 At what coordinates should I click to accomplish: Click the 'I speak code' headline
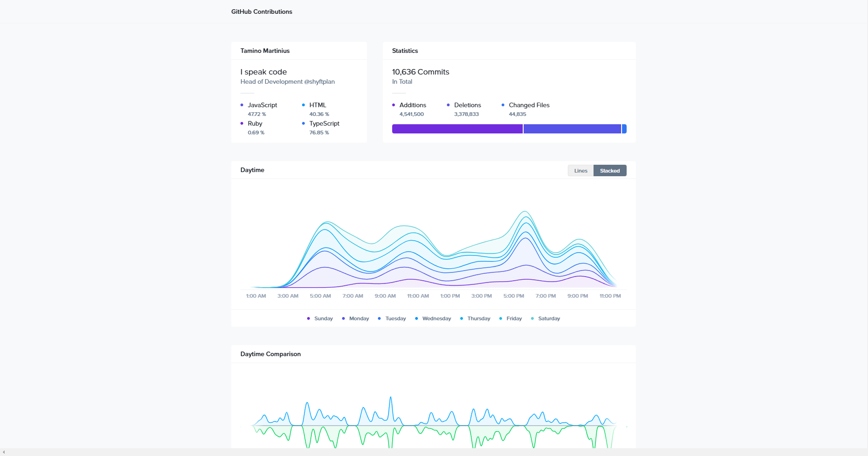coord(263,72)
